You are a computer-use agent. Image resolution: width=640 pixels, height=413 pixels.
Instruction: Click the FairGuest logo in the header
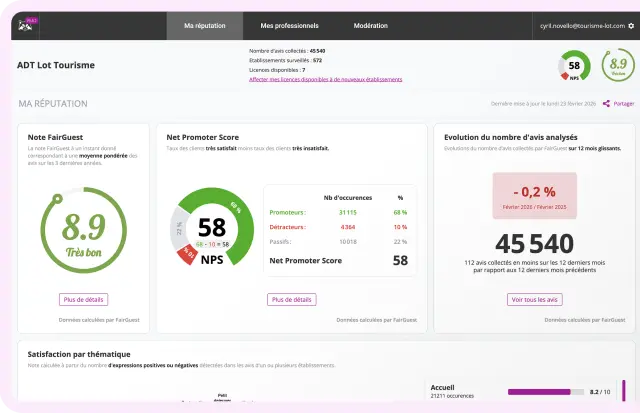pyautogui.click(x=28, y=24)
